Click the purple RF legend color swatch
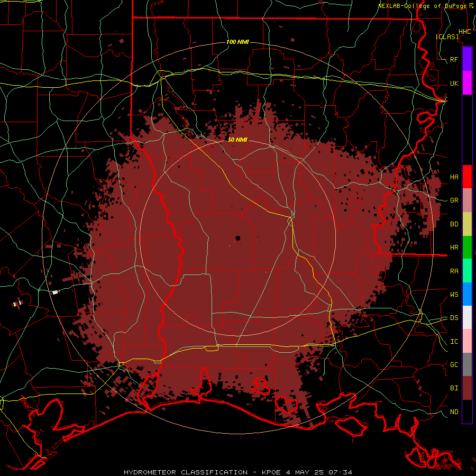 pyautogui.click(x=467, y=59)
